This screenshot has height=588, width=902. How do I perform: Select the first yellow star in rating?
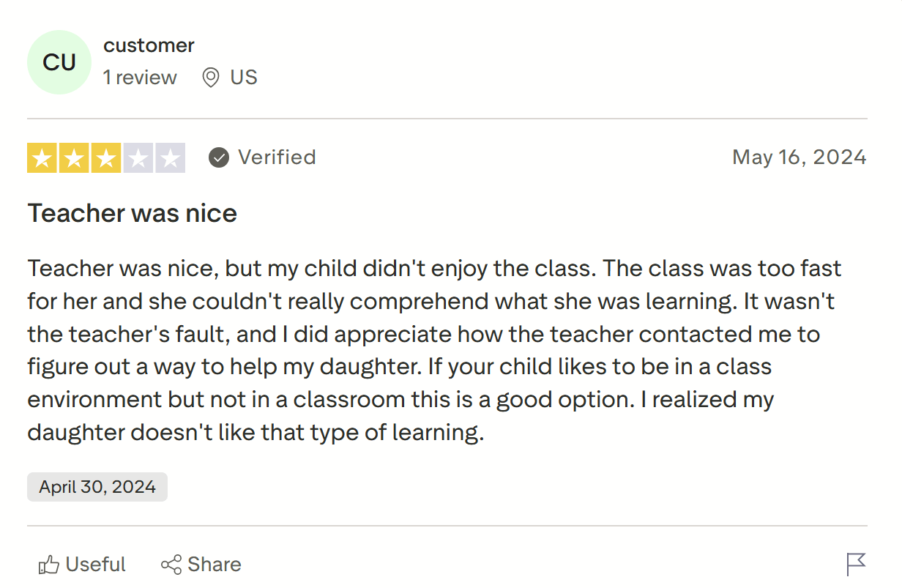click(43, 157)
